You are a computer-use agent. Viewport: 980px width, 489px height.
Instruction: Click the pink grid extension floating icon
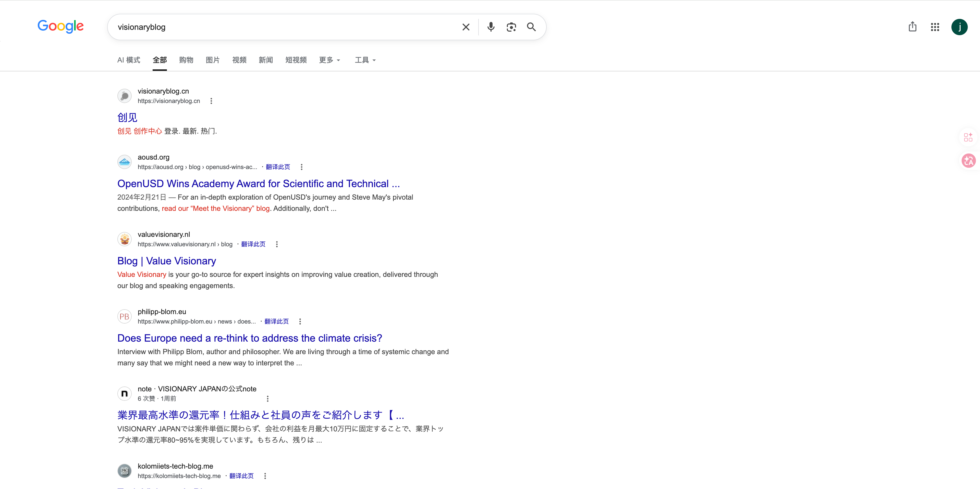pyautogui.click(x=968, y=137)
